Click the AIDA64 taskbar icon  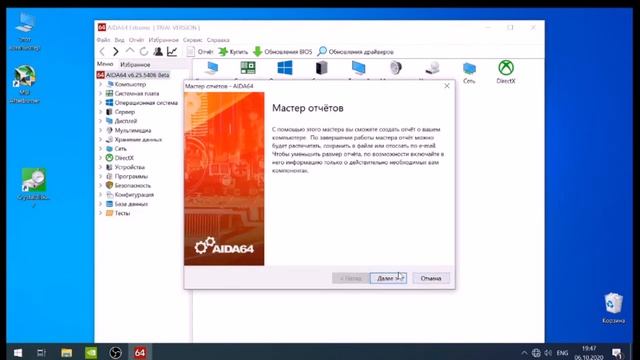coord(140,352)
